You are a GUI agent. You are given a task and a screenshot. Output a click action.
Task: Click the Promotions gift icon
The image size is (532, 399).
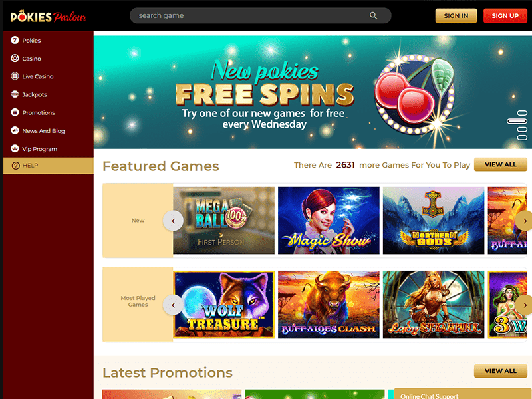pos(15,112)
